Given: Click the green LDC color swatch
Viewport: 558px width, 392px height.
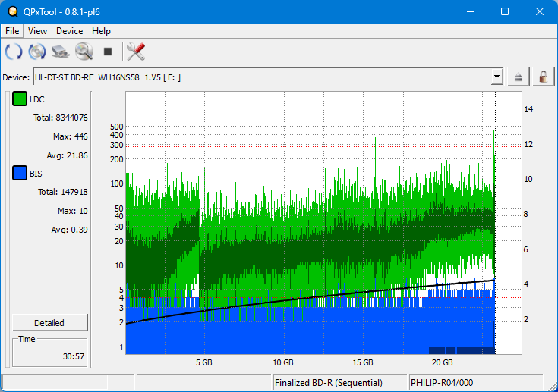Looking at the screenshot, I should 20,99.
